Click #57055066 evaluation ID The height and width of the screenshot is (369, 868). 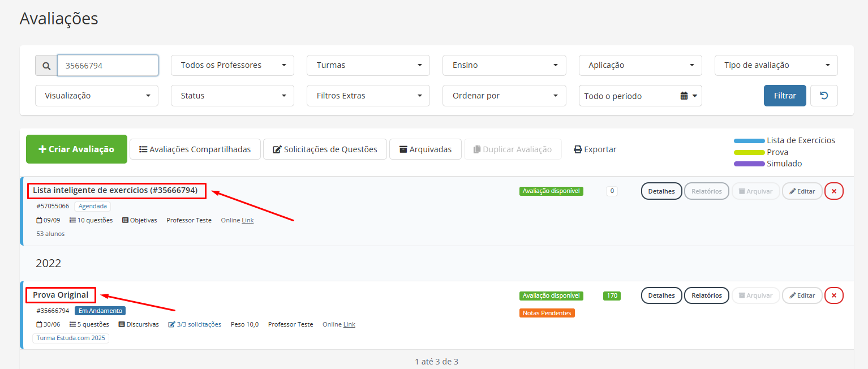coord(53,206)
